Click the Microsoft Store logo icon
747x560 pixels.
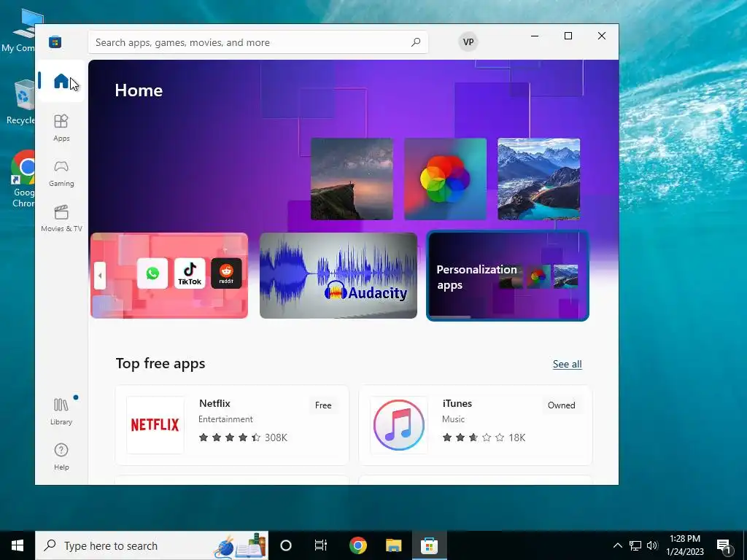(x=55, y=42)
